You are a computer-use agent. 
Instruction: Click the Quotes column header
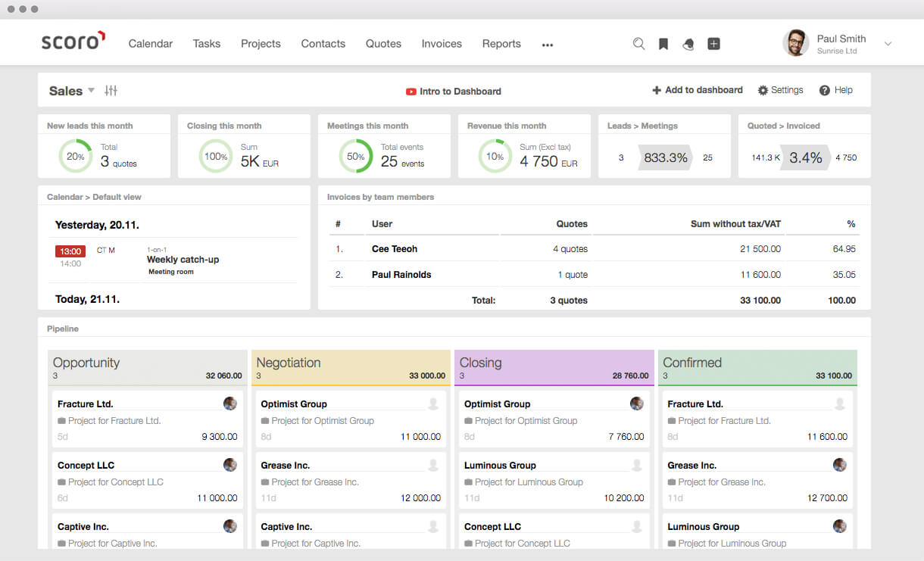pos(572,224)
